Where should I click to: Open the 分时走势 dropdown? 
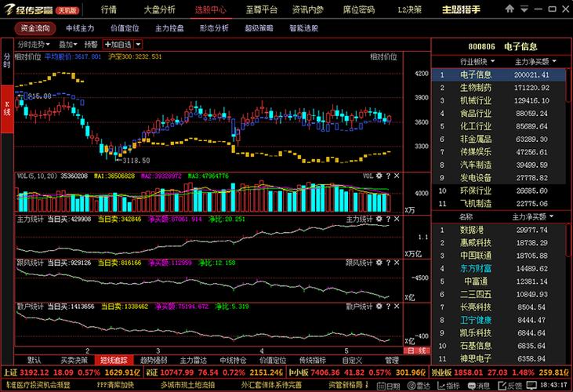click(x=33, y=45)
